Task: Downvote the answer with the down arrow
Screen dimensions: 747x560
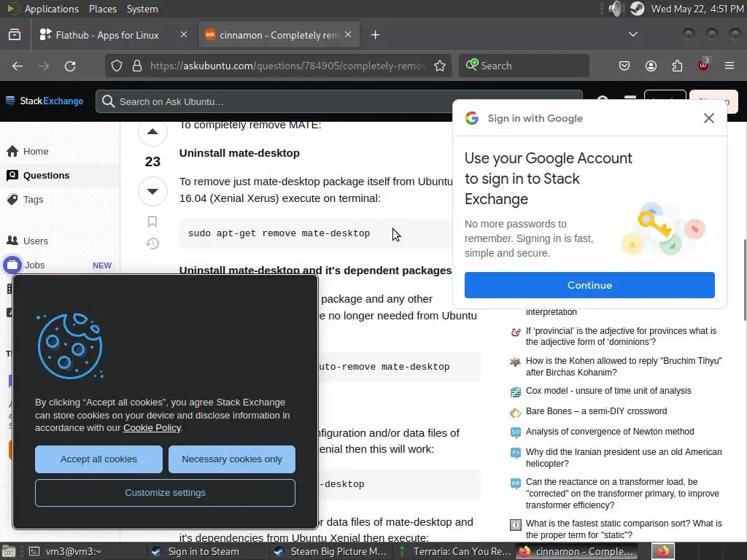Action: (x=152, y=191)
